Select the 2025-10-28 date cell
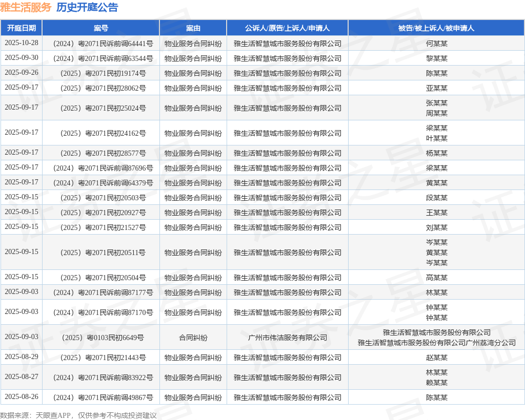The height and width of the screenshot is (420, 525). click(22, 43)
